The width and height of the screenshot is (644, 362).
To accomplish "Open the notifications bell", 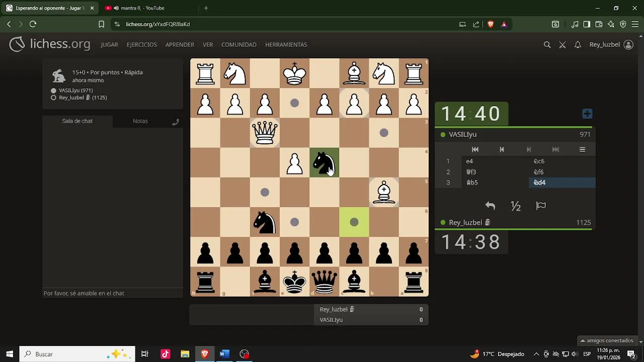I will coord(578,45).
